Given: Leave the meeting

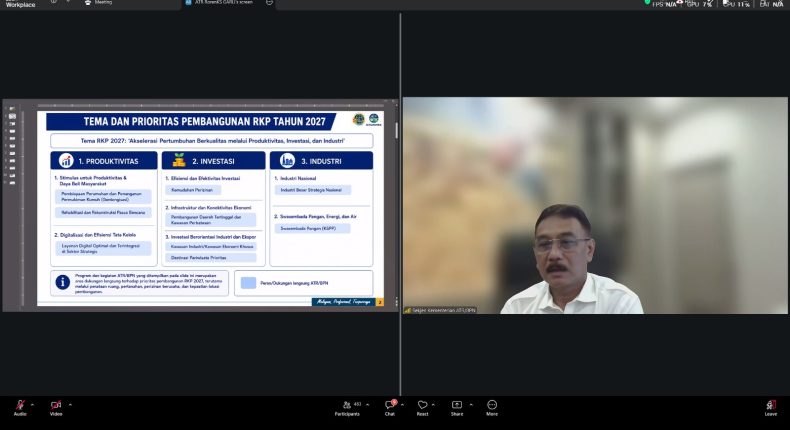Looking at the screenshot, I should coord(770,408).
